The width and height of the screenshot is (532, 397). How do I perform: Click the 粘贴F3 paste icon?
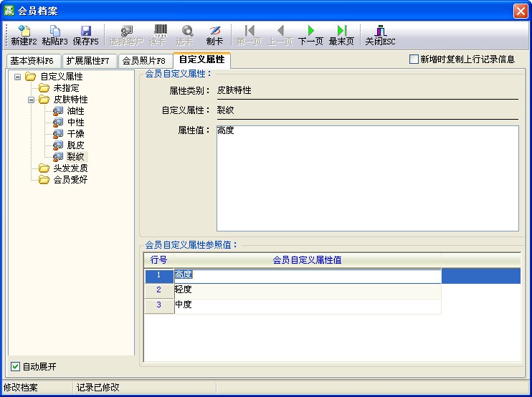click(54, 30)
